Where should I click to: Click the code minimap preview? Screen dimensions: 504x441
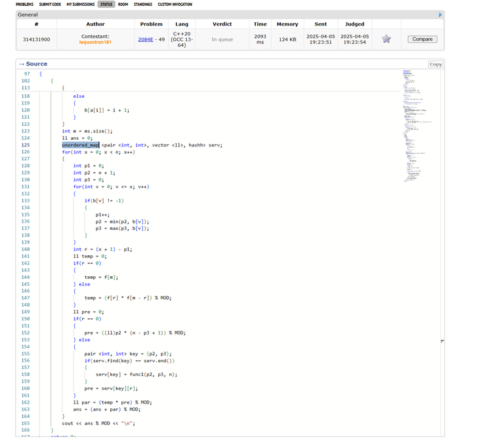417,125
